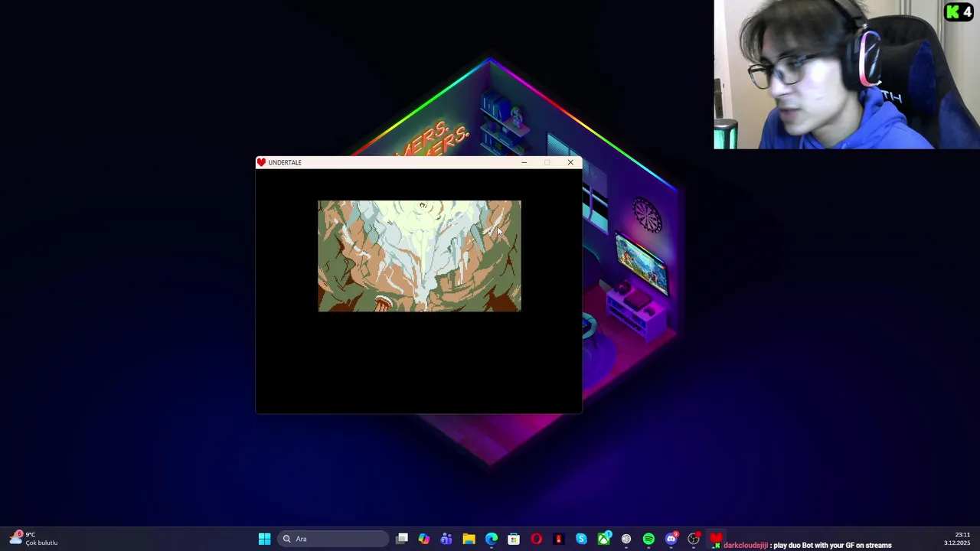Click the Undertale heart icon in title bar

click(261, 162)
